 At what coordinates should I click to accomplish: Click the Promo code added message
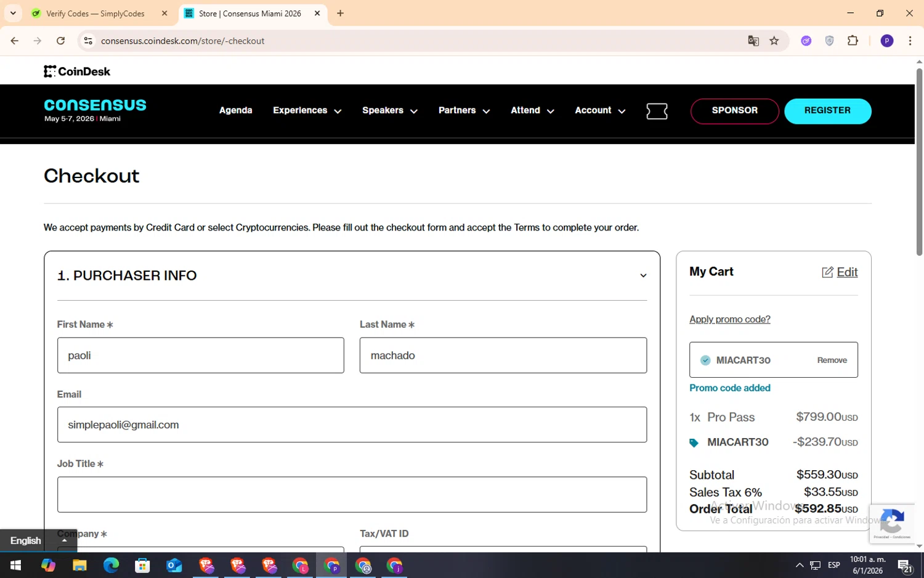click(x=729, y=388)
